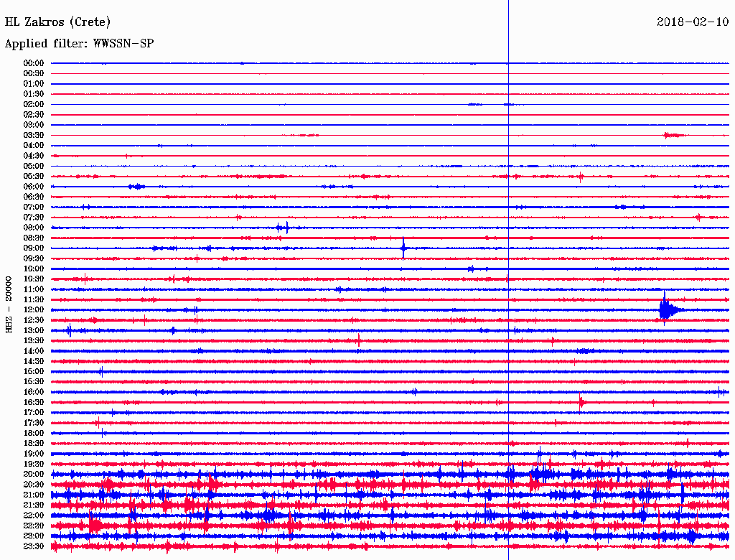The image size is (735, 560).
Task: Click the 19:00 time label
Action: pyautogui.click(x=34, y=454)
